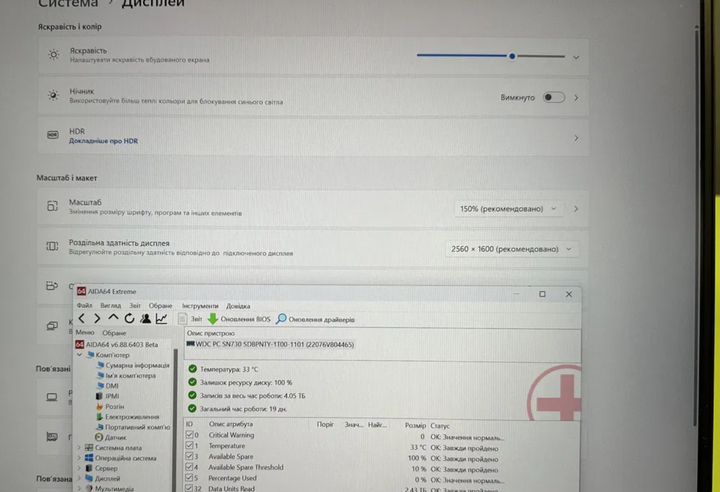Switch to the Меню tab in sidebar
720x492 pixels.
point(85,332)
